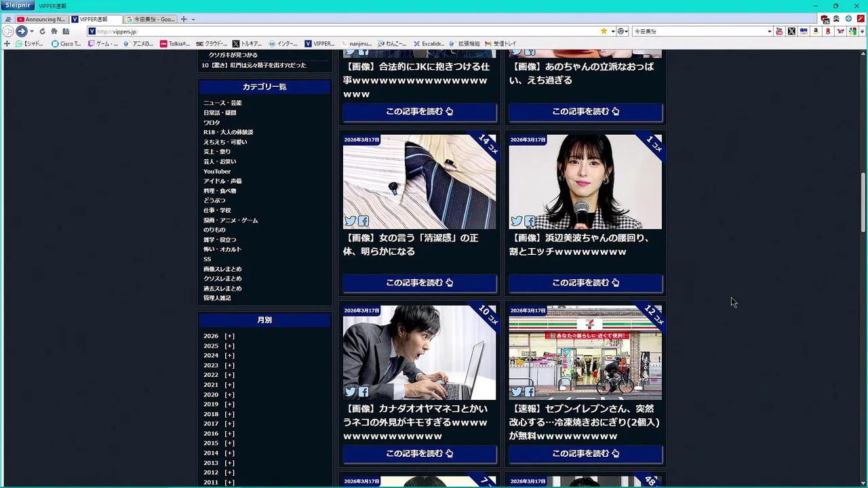
Task: Add page to favorites with star icon
Action: pos(604,31)
